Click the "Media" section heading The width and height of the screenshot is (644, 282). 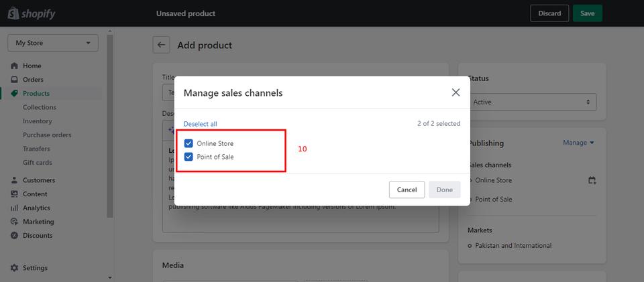click(x=173, y=266)
